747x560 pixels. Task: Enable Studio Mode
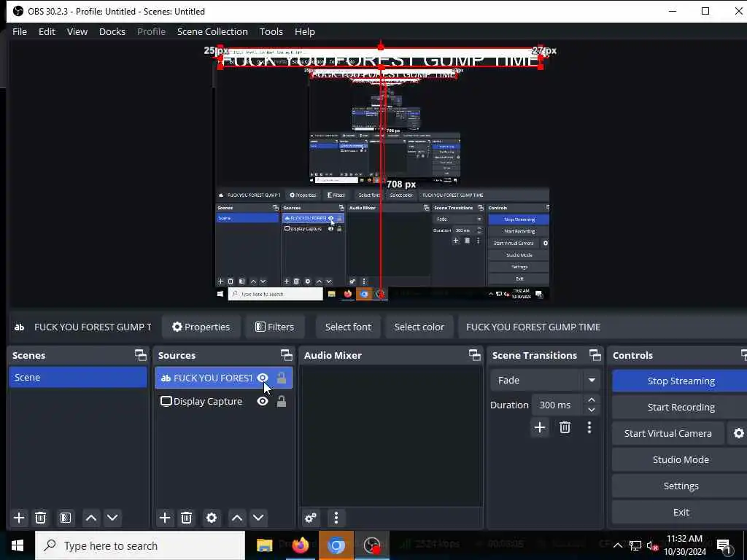coord(681,459)
